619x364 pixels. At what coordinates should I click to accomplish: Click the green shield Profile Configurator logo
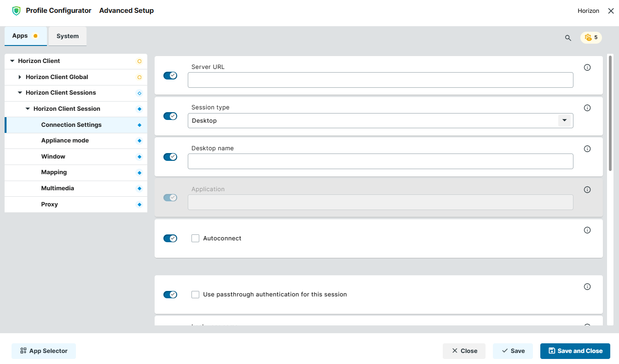[x=17, y=11]
